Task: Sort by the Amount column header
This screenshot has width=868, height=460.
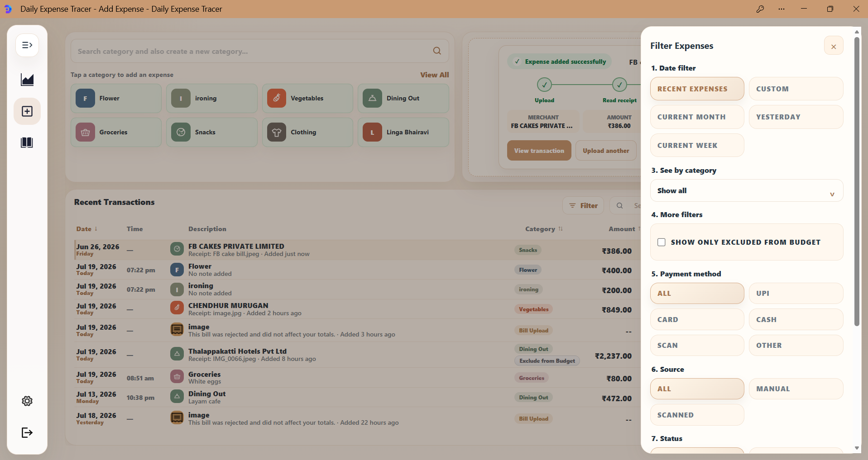Action: [x=624, y=229]
